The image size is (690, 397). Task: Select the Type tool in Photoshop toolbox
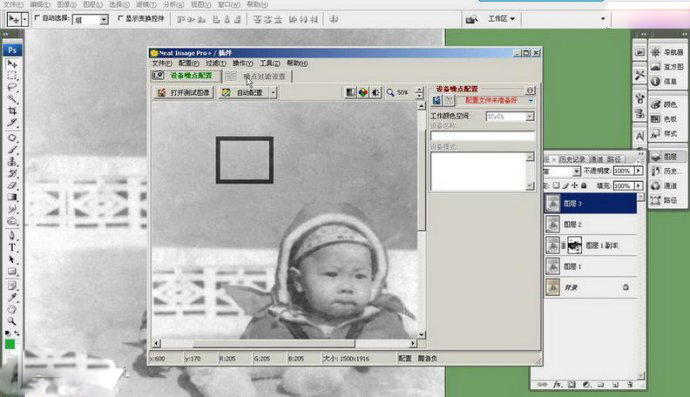click(12, 247)
